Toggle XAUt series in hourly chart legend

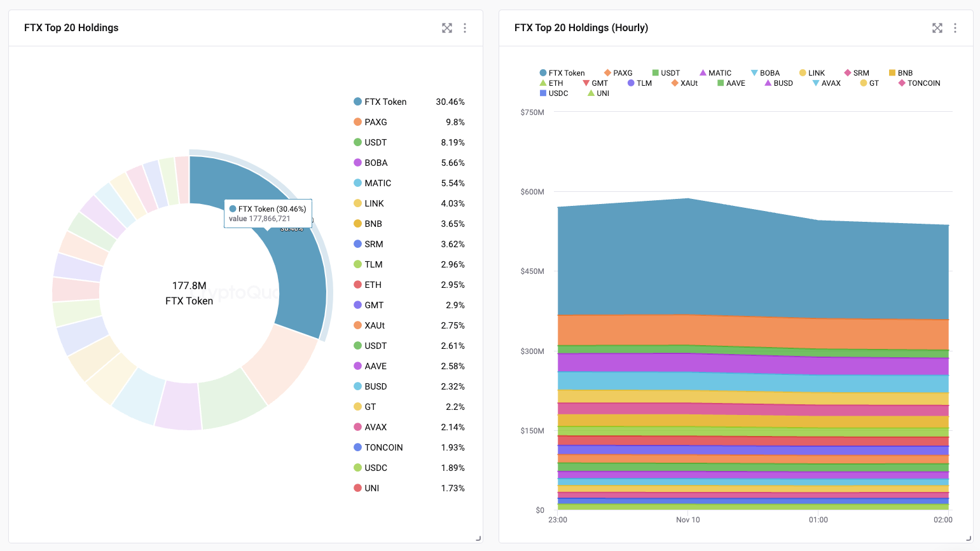click(684, 83)
